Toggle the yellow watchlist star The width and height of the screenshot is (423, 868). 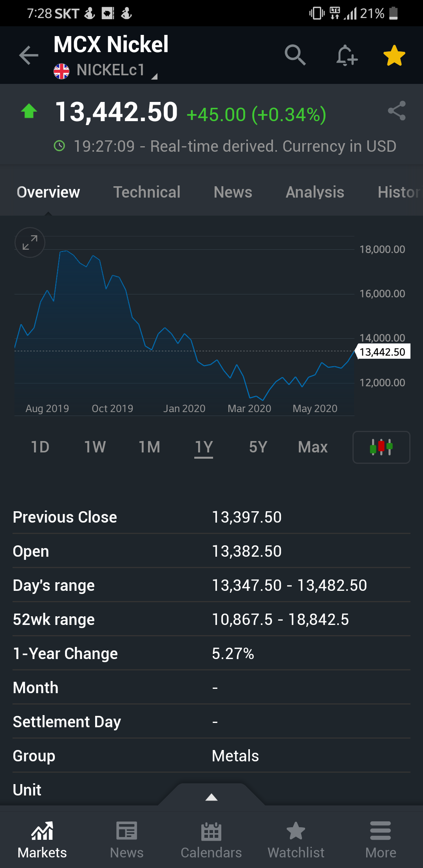tap(394, 55)
